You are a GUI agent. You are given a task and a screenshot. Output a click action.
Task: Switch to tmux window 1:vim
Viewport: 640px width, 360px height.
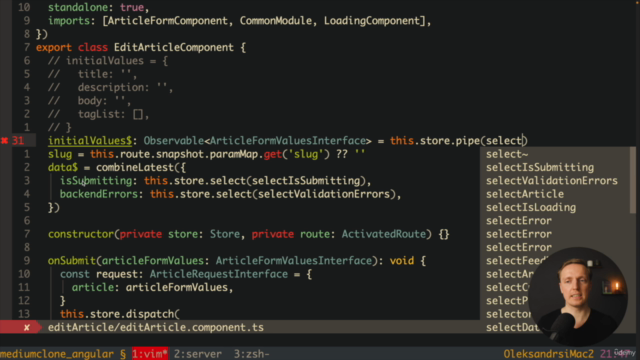pos(150,354)
